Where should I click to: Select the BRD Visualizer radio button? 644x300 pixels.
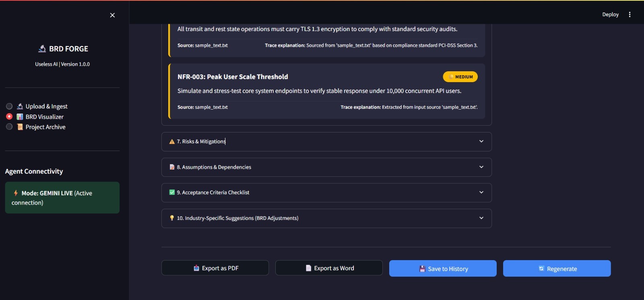coord(9,116)
